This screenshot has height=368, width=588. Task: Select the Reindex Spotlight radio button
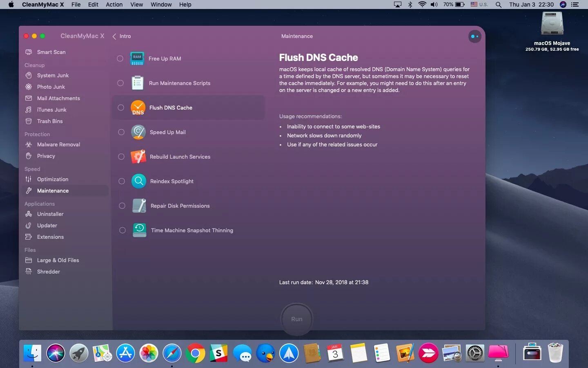tap(122, 181)
